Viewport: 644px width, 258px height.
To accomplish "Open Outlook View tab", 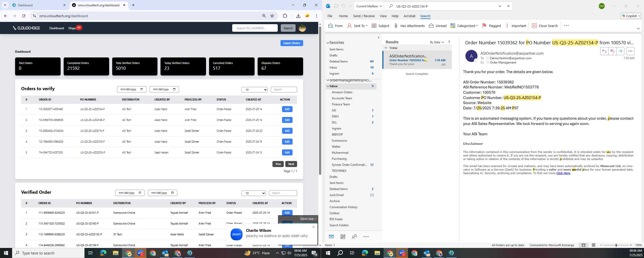I will coord(383,16).
